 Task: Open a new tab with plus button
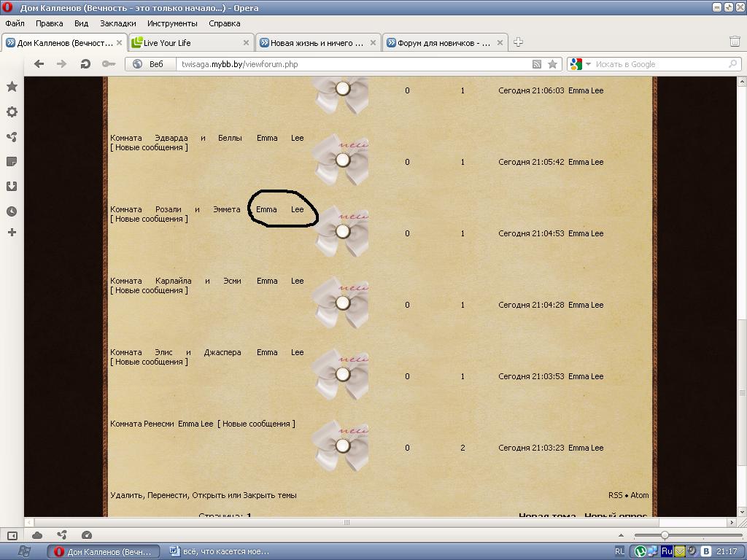519,42
